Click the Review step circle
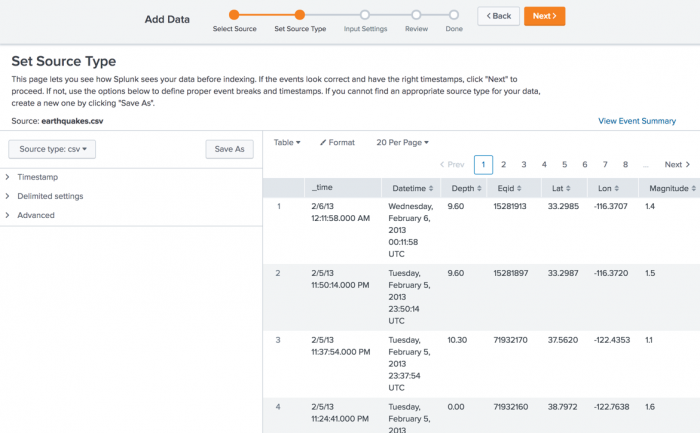The image size is (700, 433). [416, 15]
